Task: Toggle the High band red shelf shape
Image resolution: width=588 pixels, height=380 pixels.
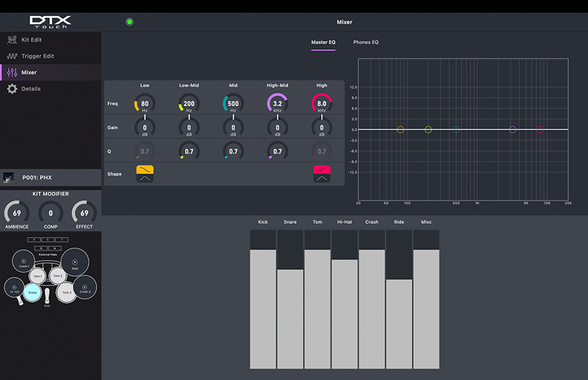Action: pyautogui.click(x=321, y=169)
